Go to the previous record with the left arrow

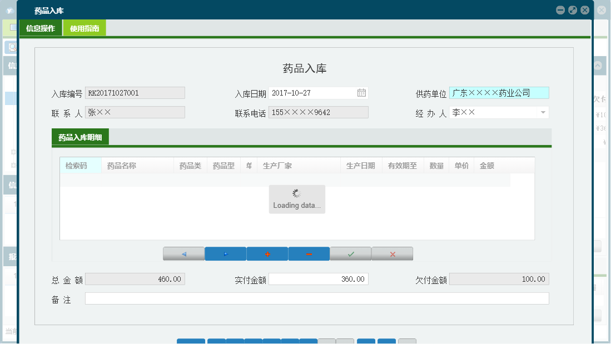(184, 253)
